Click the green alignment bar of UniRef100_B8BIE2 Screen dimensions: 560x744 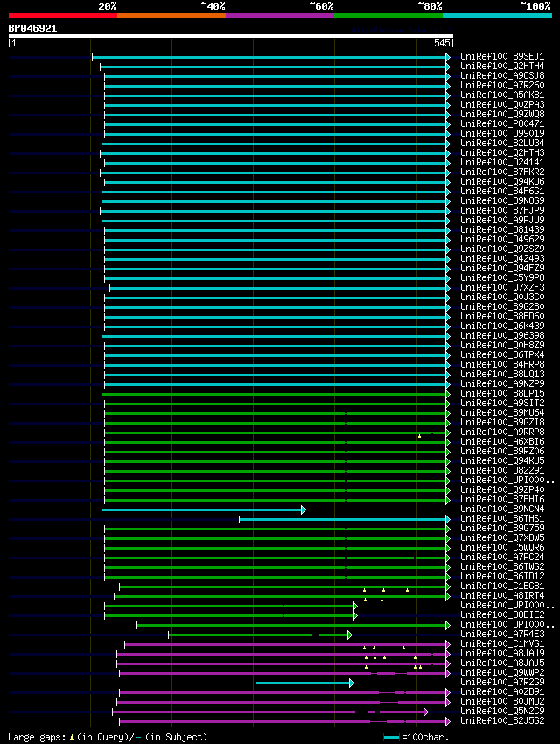tap(230, 616)
